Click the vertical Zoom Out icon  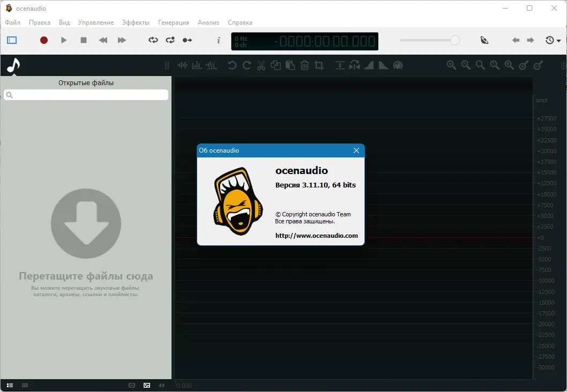pyautogui.click(x=538, y=65)
